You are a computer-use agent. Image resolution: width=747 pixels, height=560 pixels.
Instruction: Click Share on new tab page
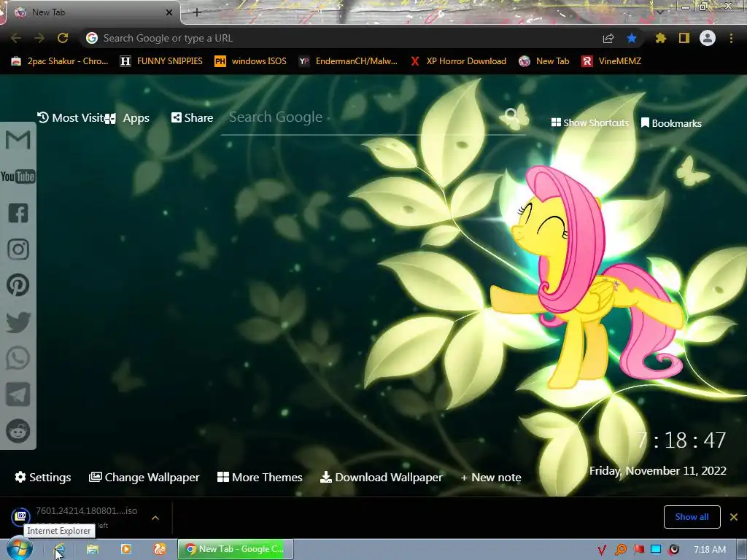[193, 117]
